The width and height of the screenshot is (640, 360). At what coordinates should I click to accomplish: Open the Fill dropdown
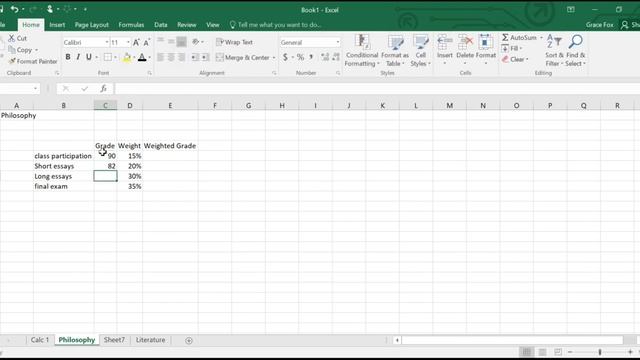click(512, 49)
